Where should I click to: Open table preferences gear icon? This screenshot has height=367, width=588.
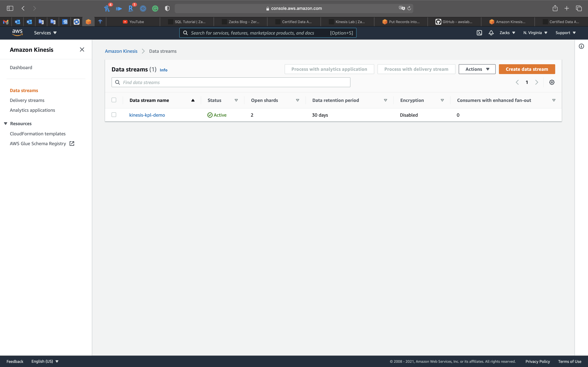click(552, 82)
